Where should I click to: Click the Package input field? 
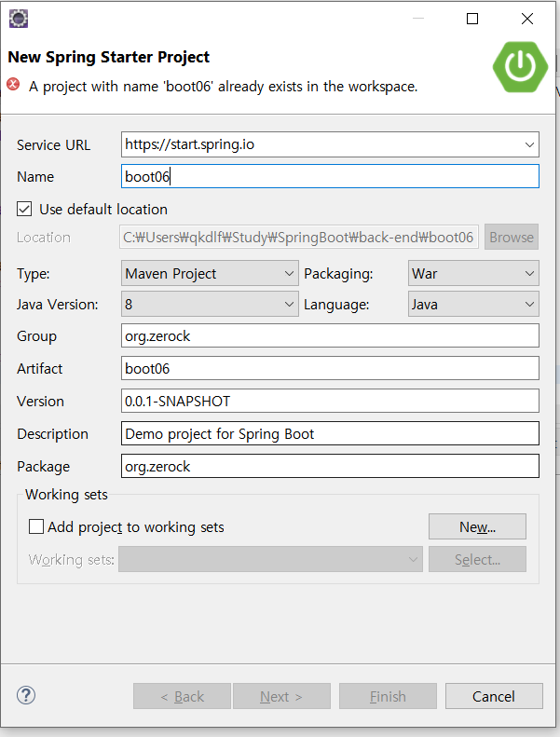point(330,466)
